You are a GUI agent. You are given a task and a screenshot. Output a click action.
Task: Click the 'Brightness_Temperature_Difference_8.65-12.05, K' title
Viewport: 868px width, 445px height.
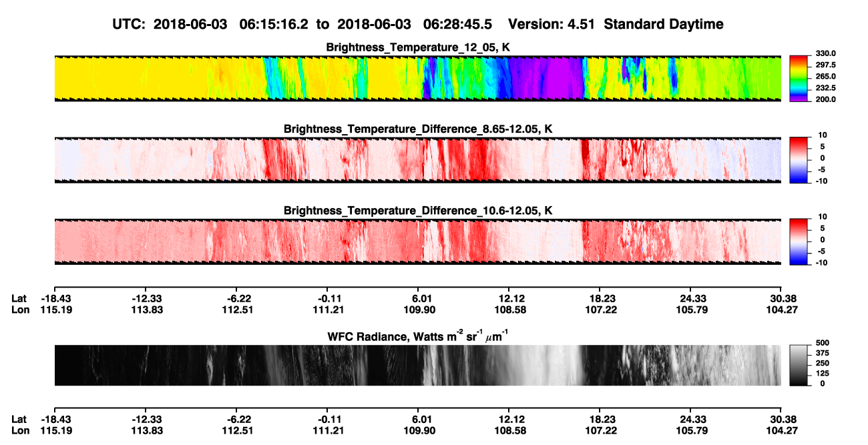coord(418,129)
